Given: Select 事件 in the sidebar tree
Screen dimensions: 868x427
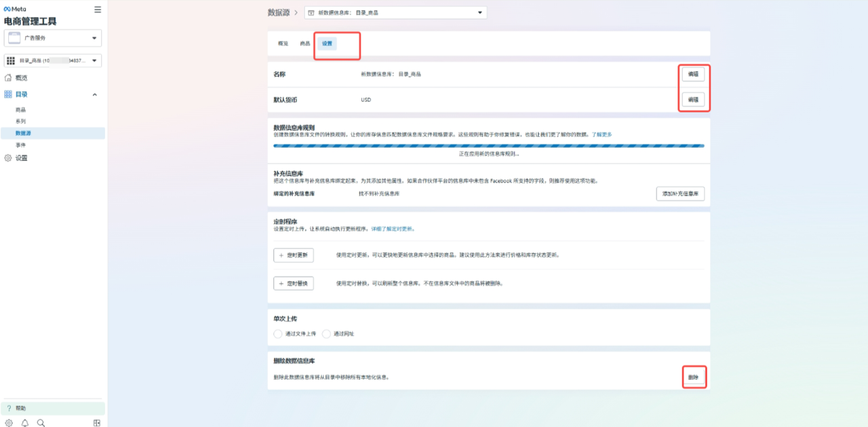Looking at the screenshot, I should (21, 145).
